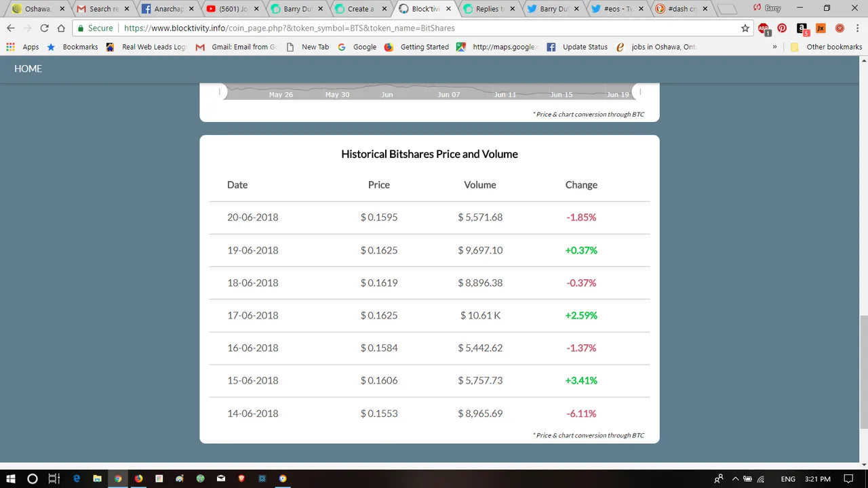Switch to the Gmail Search results tab

(101, 9)
